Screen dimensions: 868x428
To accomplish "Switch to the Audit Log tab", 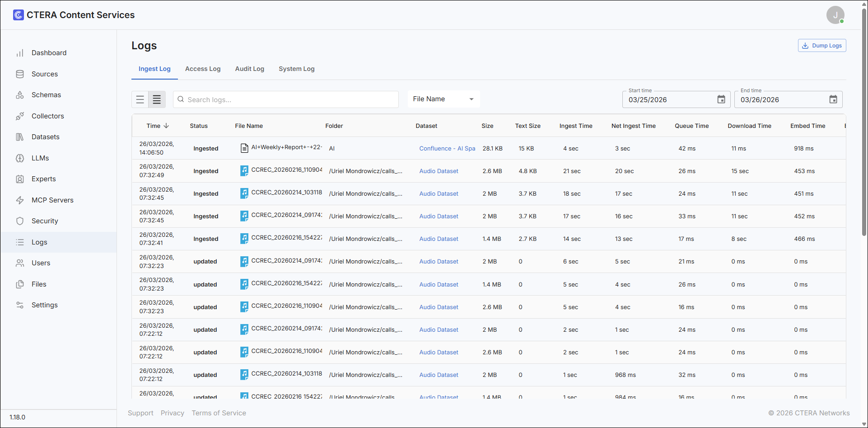I will 250,69.
